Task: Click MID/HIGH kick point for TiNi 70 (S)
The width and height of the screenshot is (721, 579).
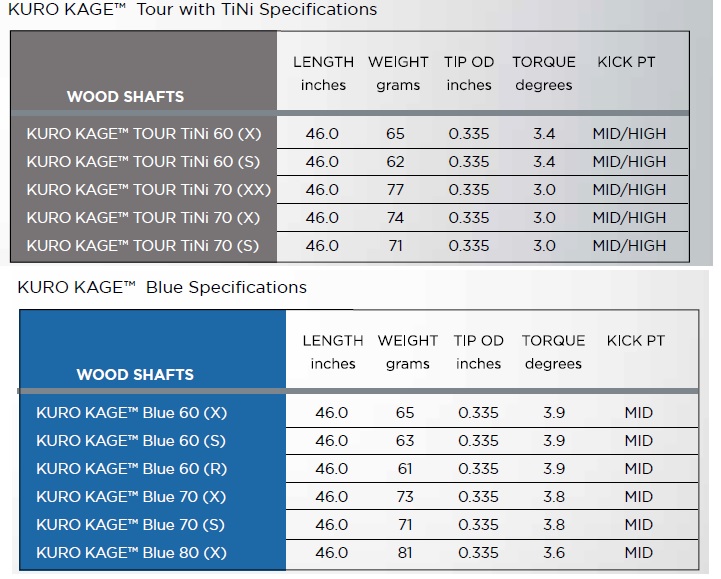Action: pos(629,246)
